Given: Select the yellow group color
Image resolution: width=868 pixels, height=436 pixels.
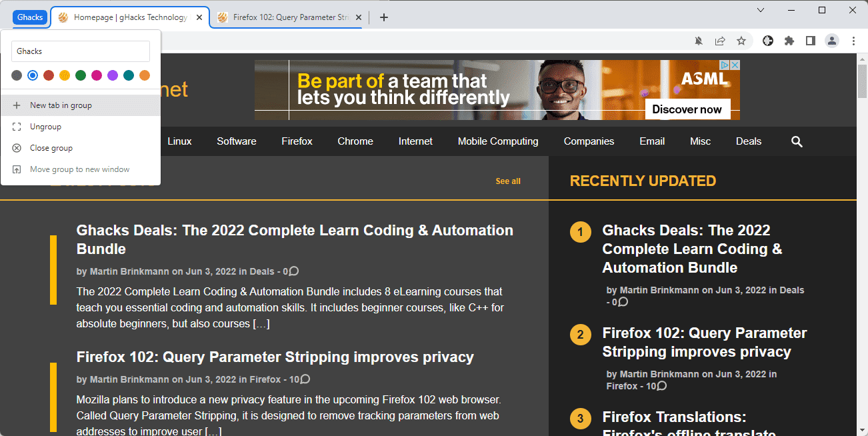Looking at the screenshot, I should pos(65,75).
